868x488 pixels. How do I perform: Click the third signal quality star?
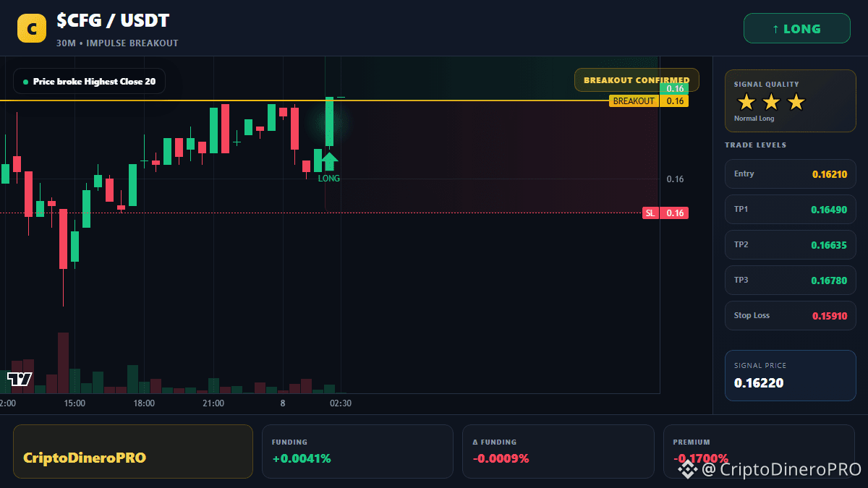coord(796,102)
